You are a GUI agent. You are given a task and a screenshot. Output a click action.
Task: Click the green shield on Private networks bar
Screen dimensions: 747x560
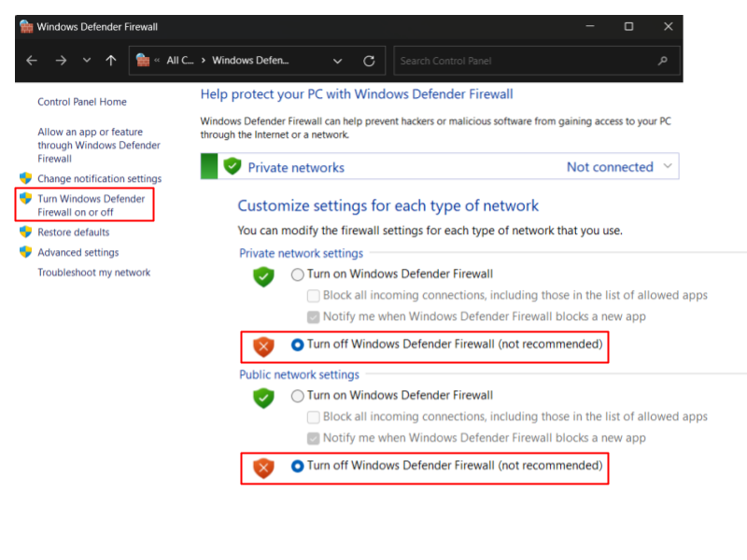coord(232,166)
